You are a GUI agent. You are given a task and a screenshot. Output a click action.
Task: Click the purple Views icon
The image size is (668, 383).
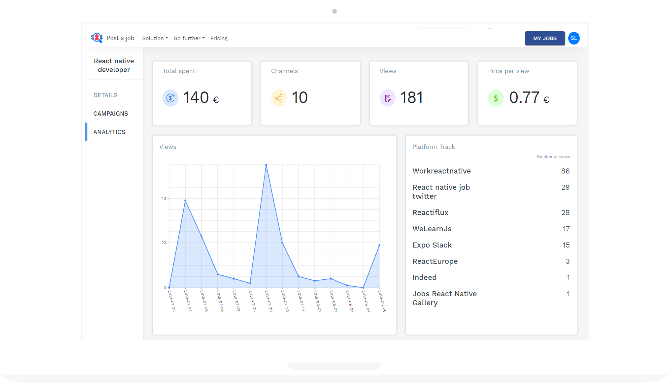387,98
